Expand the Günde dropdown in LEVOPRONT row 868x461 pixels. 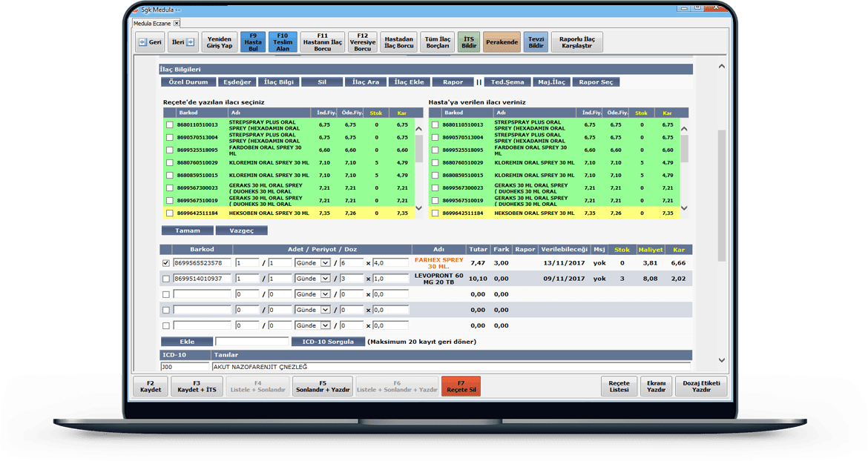(x=325, y=279)
